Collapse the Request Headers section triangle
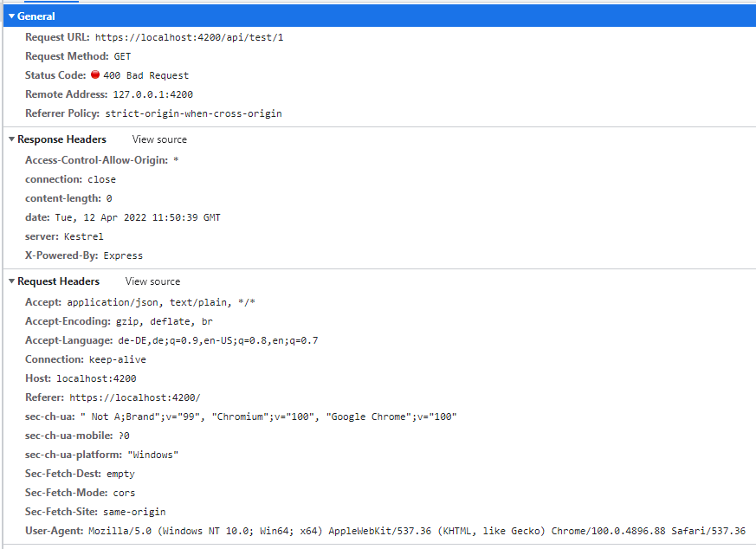756x549 pixels. pos(11,281)
